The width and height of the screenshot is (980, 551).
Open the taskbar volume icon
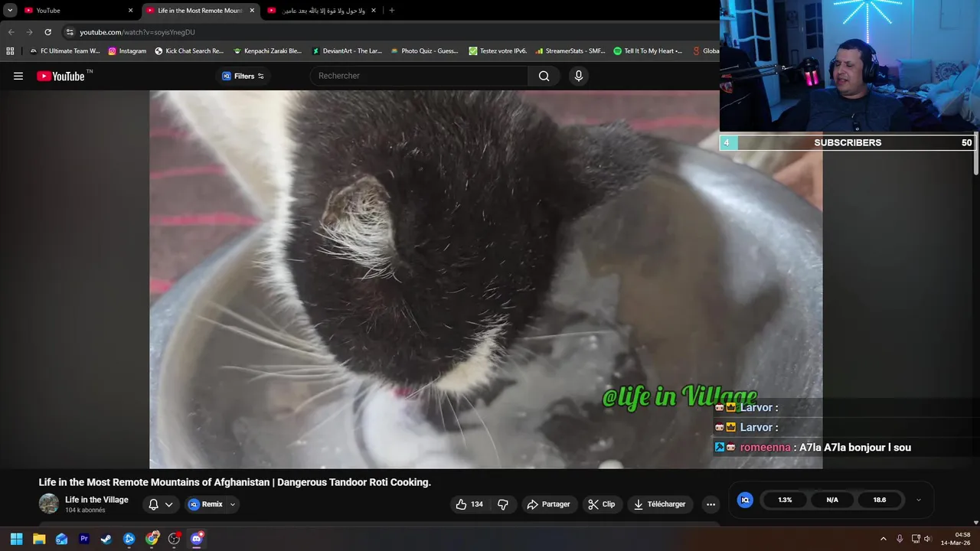927,539
